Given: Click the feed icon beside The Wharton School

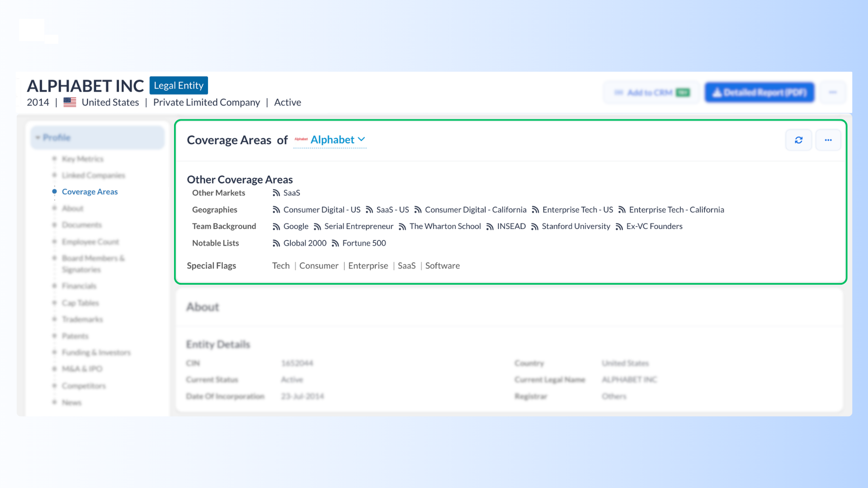Looking at the screenshot, I should click(x=402, y=226).
